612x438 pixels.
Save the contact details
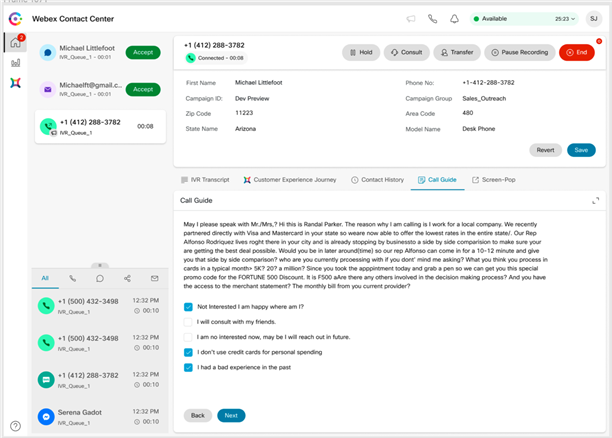coord(581,150)
